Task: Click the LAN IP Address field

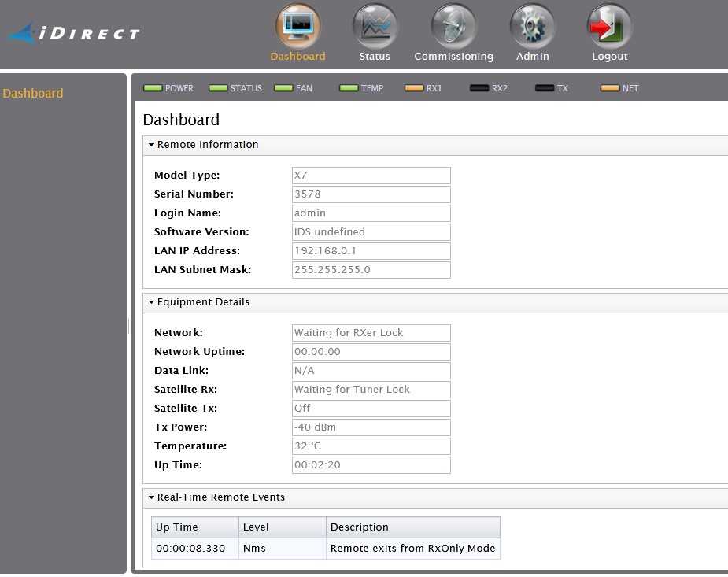Action: click(x=371, y=251)
